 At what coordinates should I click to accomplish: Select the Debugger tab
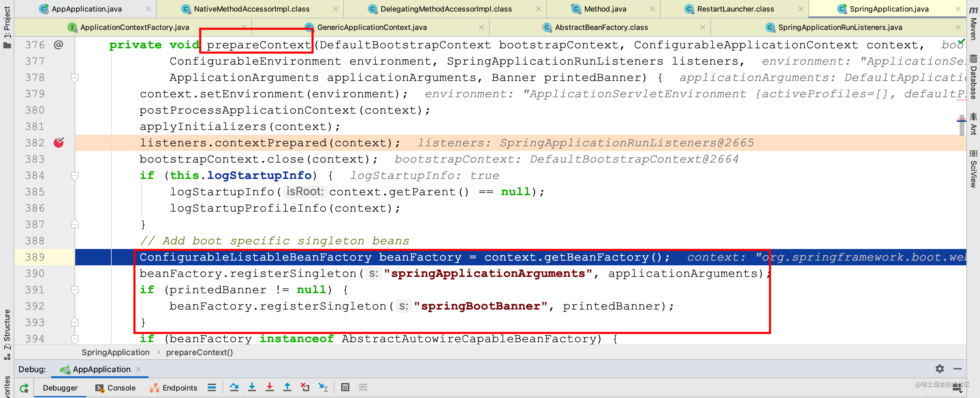60,388
